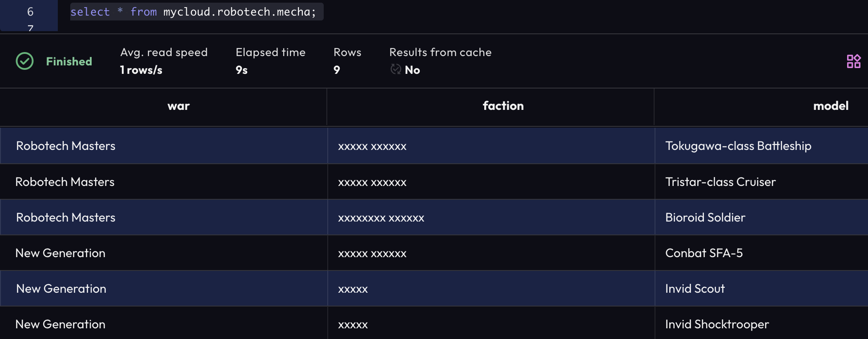Click the SQL select query line

193,12
